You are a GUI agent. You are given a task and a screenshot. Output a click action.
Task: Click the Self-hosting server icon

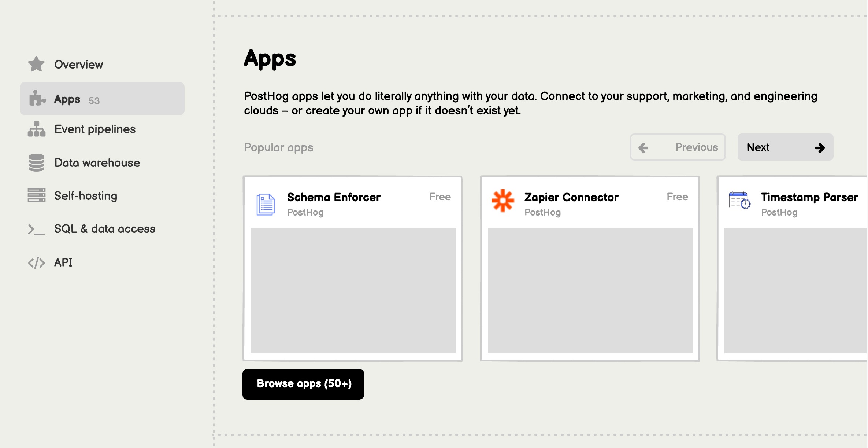tap(36, 195)
